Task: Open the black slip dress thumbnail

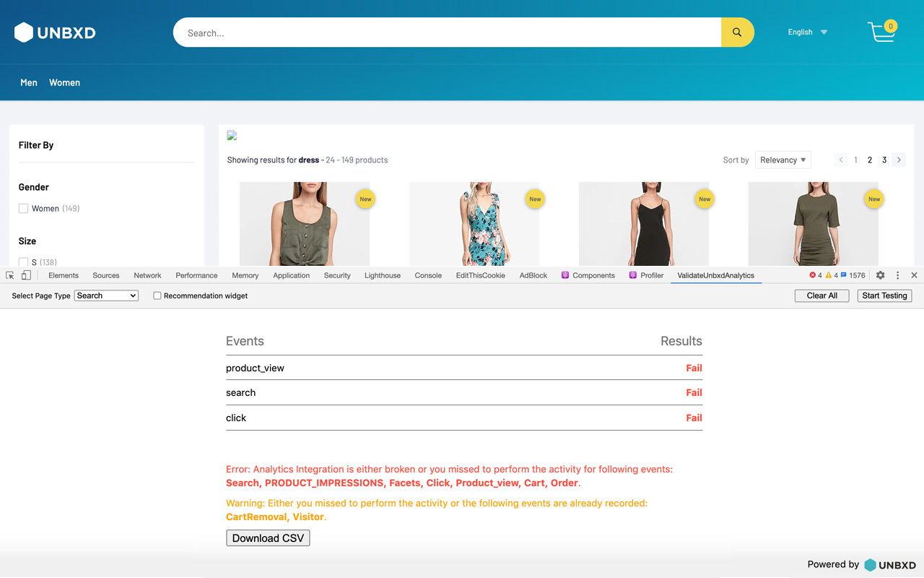Action: point(644,224)
